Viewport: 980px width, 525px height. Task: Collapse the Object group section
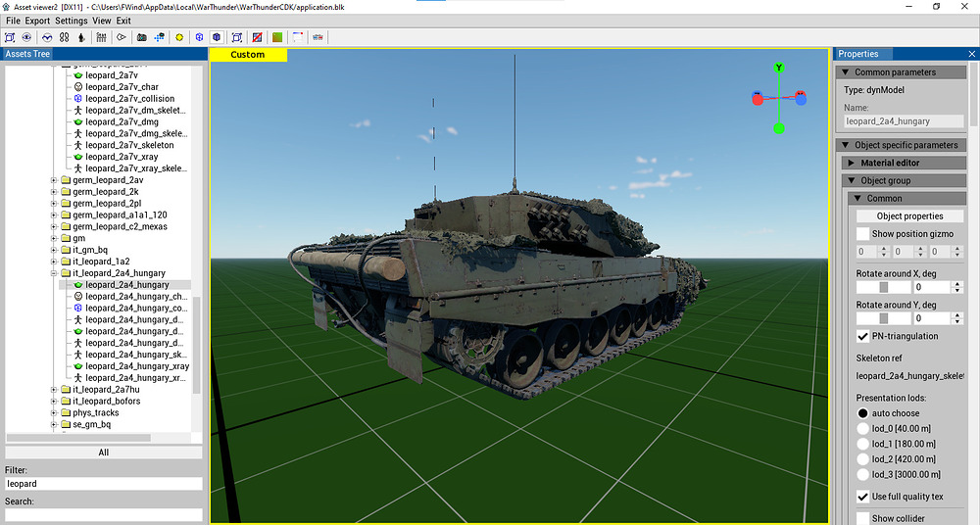(852, 180)
